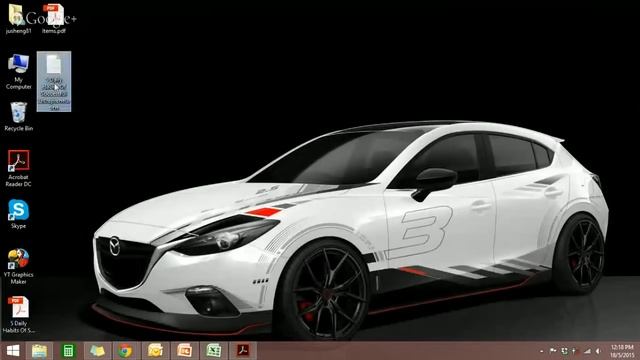Screen dimensions: 640x360
Task: Open Outlook from the taskbar
Action: click(x=155, y=351)
